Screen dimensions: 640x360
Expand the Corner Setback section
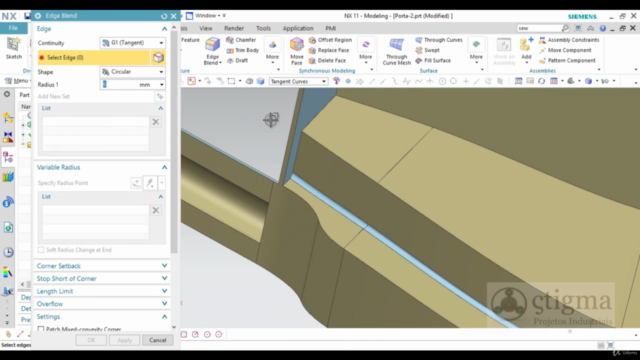164,266
